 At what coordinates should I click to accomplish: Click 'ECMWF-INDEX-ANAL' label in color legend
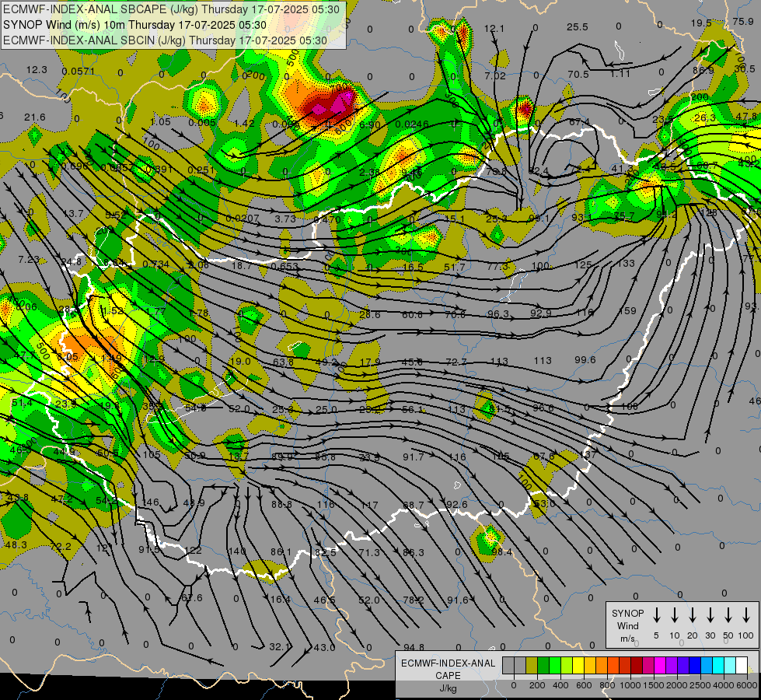448,663
